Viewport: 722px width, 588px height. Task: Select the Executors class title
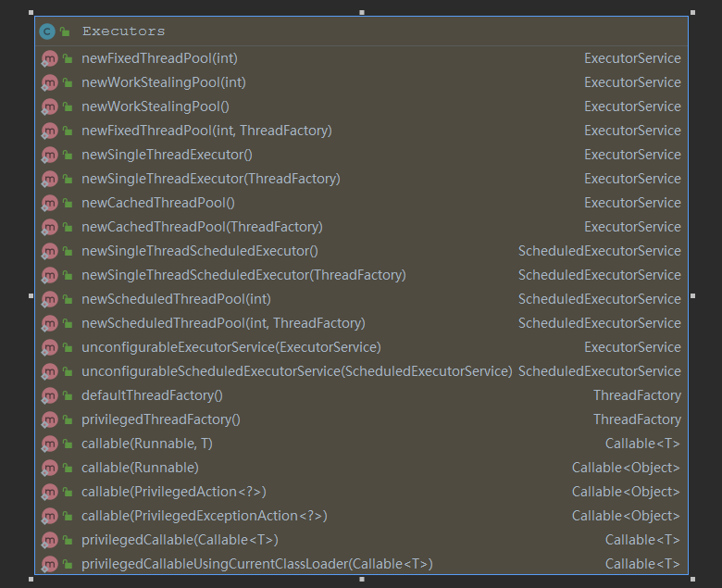click(123, 31)
